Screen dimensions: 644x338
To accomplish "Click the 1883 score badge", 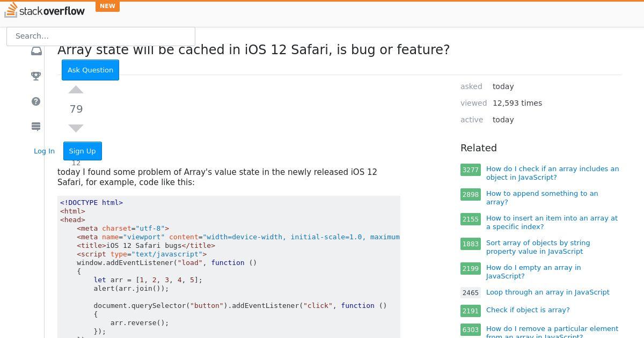I will pos(471,244).
